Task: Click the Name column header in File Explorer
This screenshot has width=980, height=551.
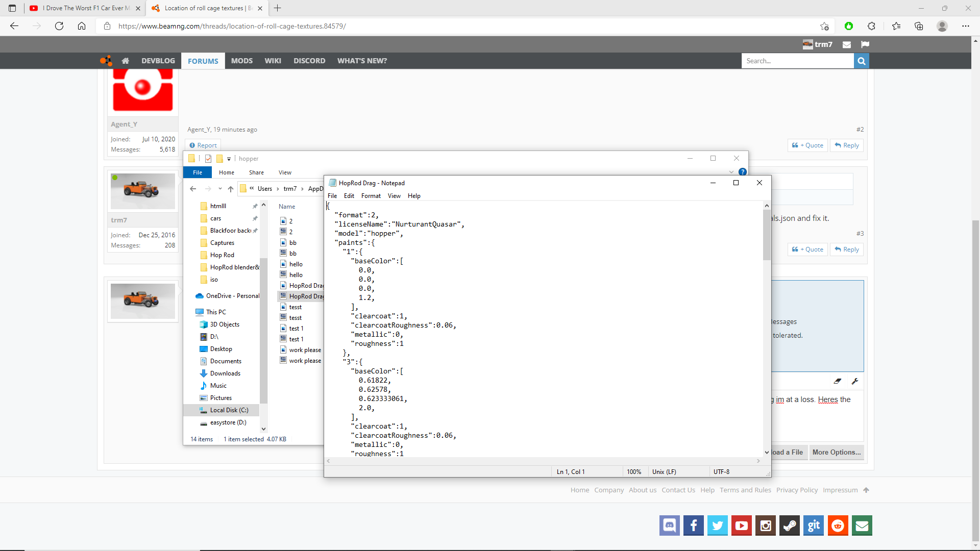Action: point(287,207)
